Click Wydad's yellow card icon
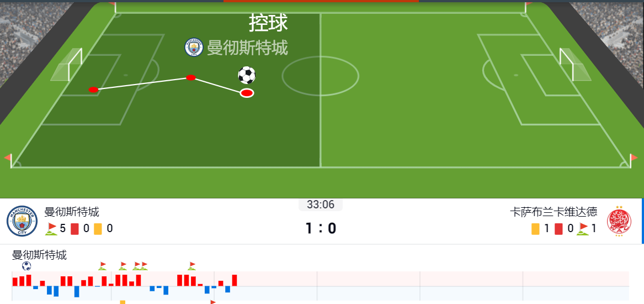 [536, 228]
